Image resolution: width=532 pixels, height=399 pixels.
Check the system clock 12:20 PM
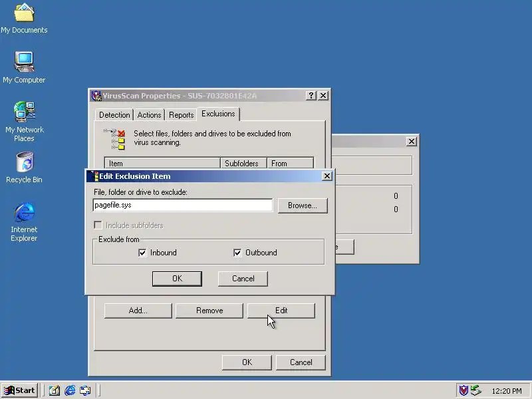(x=507, y=391)
